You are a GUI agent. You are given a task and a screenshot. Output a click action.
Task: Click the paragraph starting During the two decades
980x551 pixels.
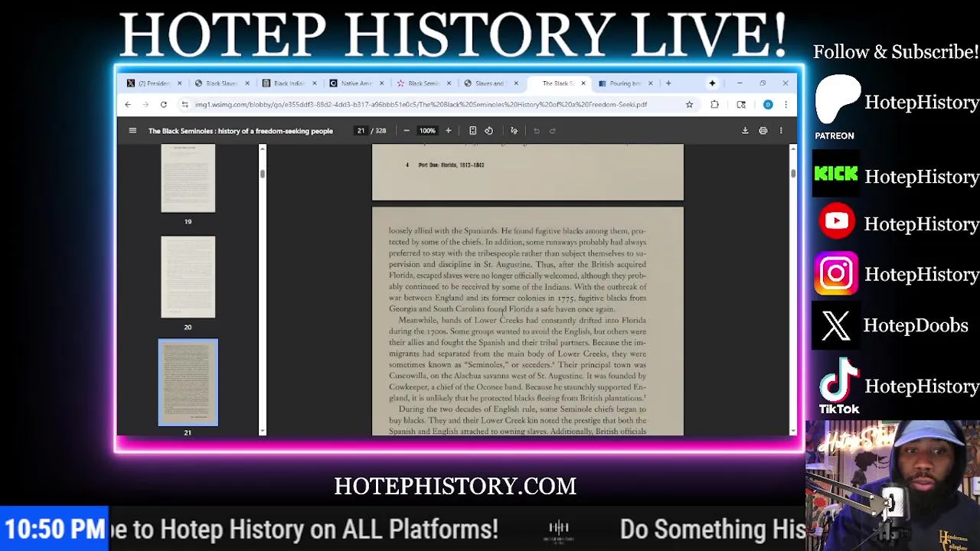pos(518,420)
